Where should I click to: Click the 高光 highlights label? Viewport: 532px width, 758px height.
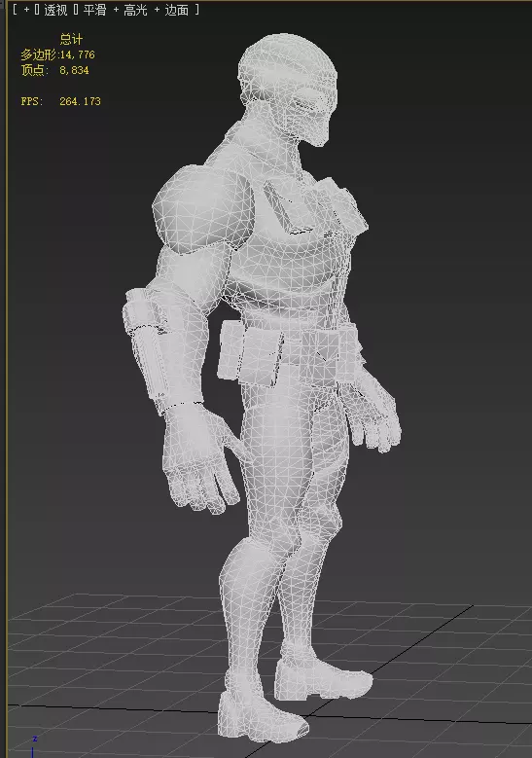[135, 10]
